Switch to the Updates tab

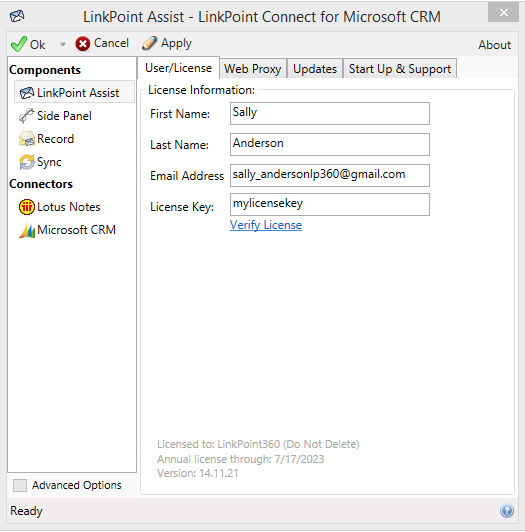315,69
